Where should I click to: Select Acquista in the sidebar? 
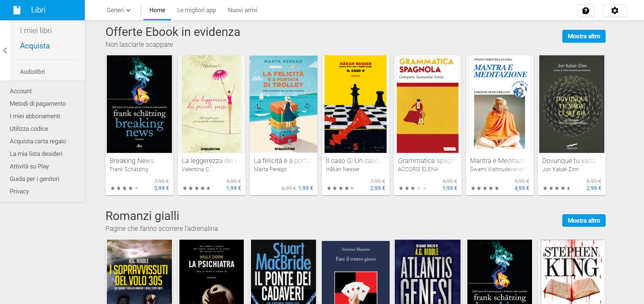pyautogui.click(x=35, y=46)
